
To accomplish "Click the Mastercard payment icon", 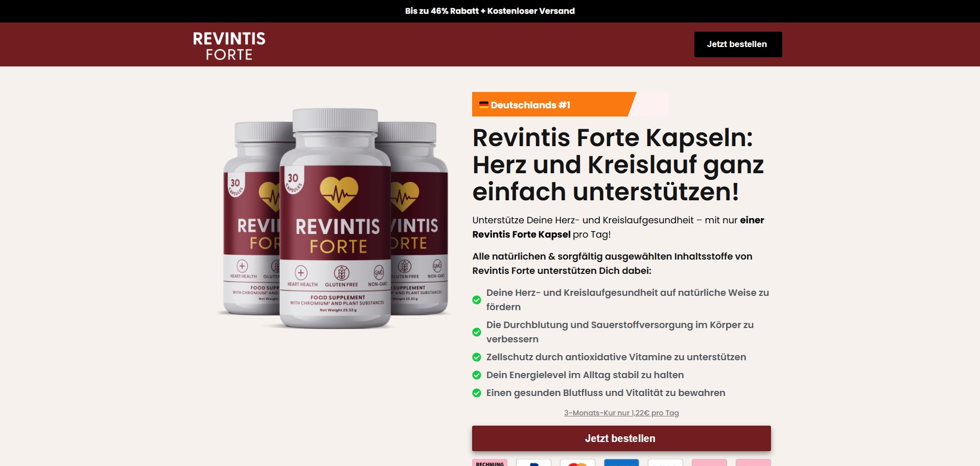I will click(x=577, y=462).
